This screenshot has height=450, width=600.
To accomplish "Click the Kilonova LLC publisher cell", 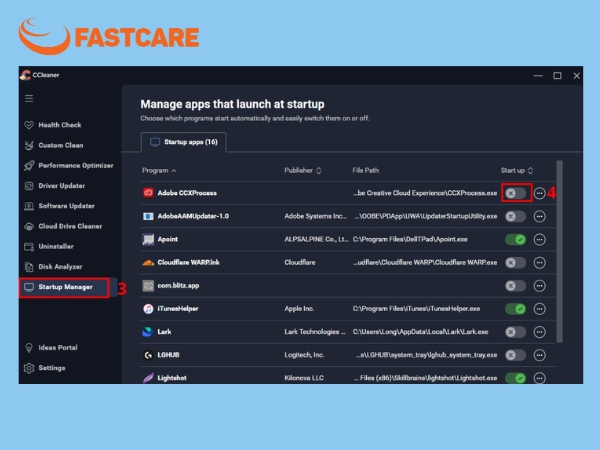I will (304, 378).
